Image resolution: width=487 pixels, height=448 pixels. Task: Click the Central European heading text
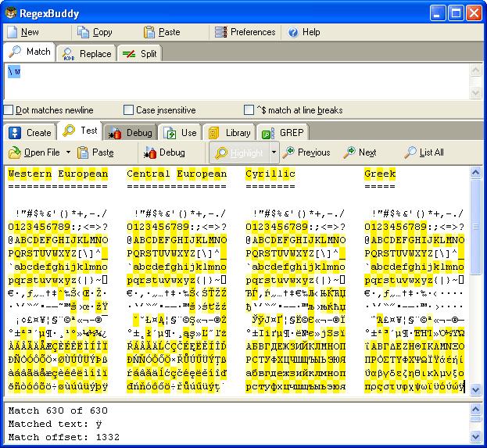177,174
